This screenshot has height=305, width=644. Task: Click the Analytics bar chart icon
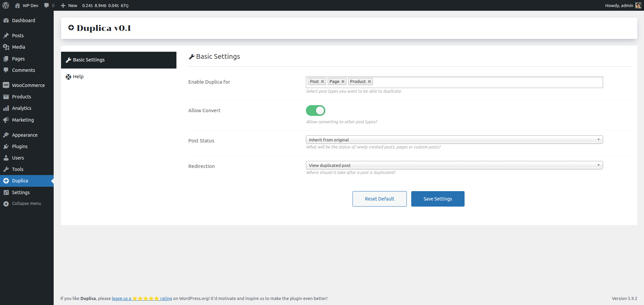point(6,108)
